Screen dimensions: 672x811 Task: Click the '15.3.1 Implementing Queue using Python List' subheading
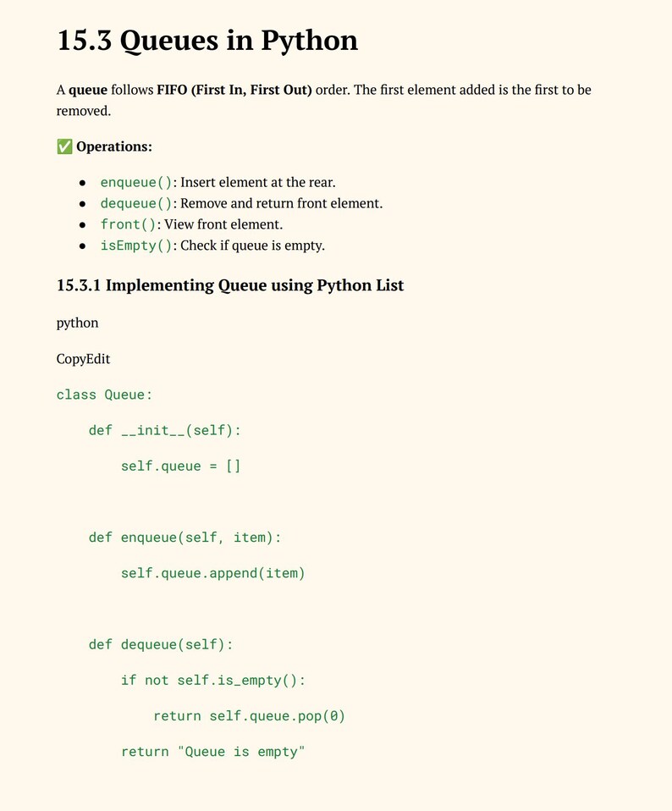(230, 285)
